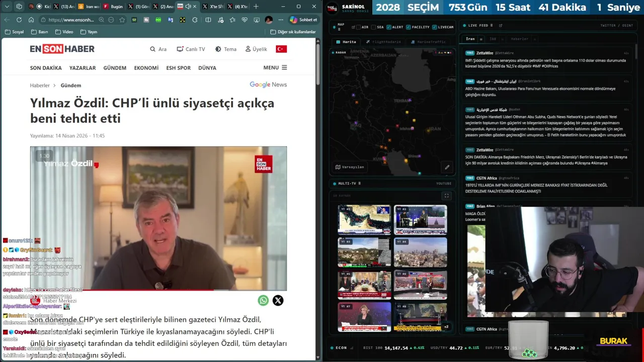The width and height of the screenshot is (644, 362).
Task: Mute the active Ensonhaber tab audio
Action: coord(188,7)
